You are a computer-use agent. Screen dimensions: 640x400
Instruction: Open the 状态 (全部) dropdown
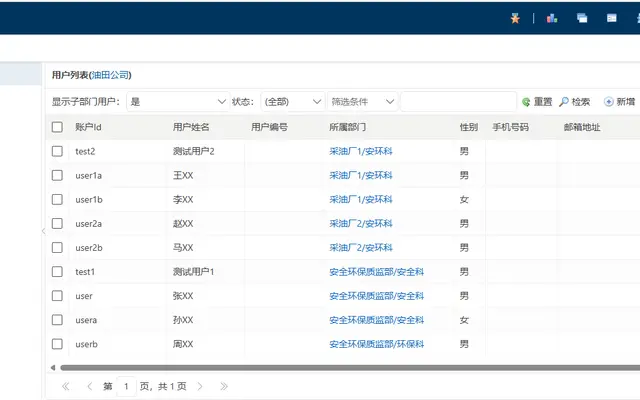293,102
